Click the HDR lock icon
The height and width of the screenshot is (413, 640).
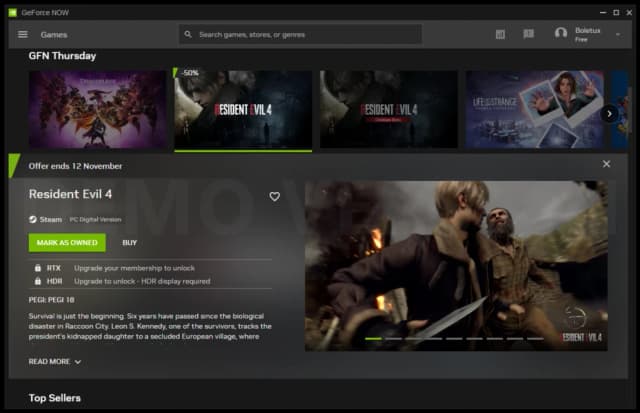click(38, 281)
